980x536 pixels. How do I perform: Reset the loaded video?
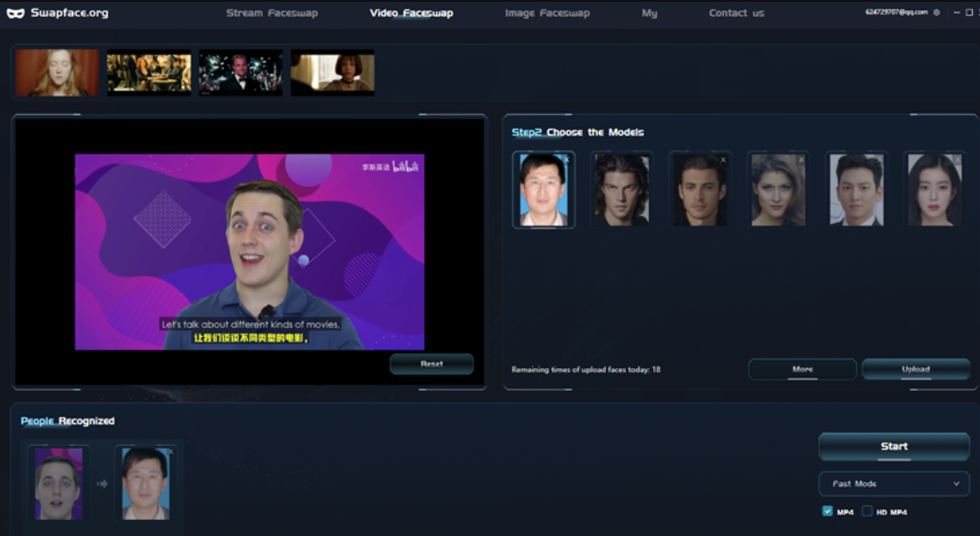431,364
